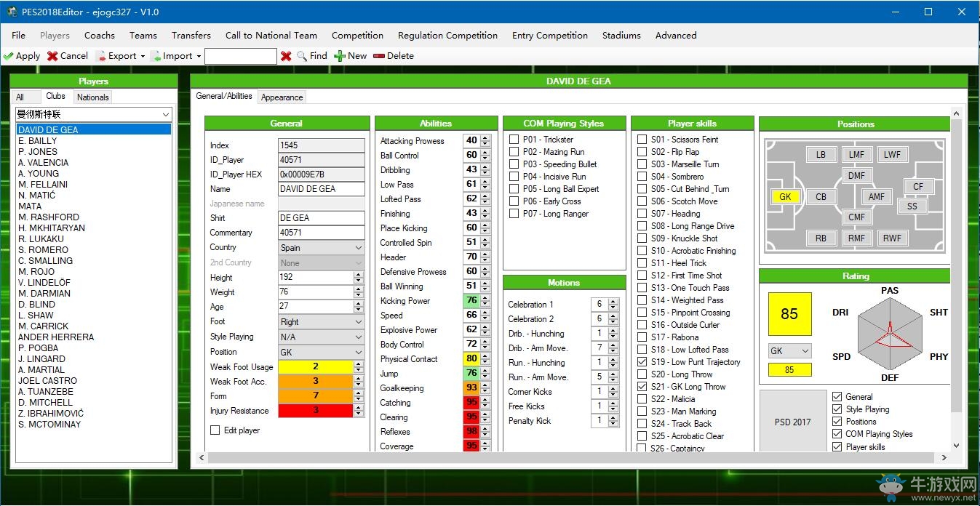Screen dimensions: 980x506
Task: Open the Stadiums menu
Action: coord(621,35)
